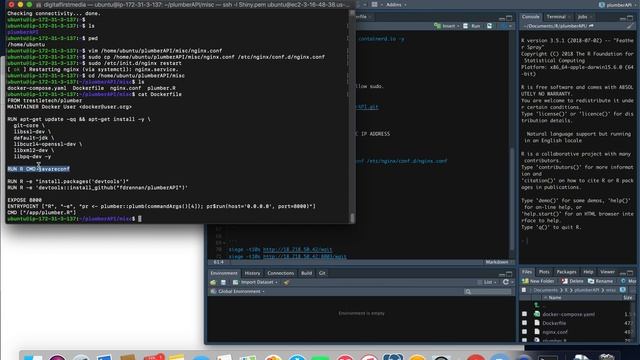640x360 pixels.
Task: Click the http://18.218.58.42/wait link in editor
Action: point(297,249)
